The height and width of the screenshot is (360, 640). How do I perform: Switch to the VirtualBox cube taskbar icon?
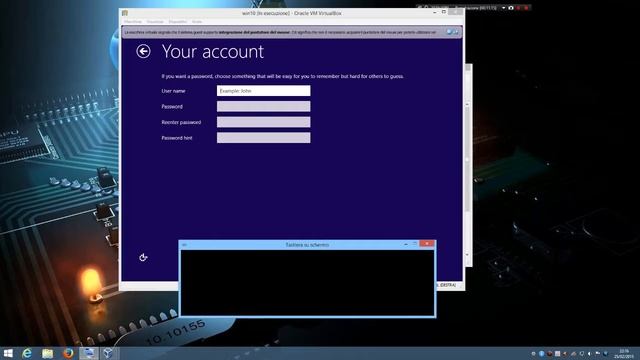tap(108, 353)
